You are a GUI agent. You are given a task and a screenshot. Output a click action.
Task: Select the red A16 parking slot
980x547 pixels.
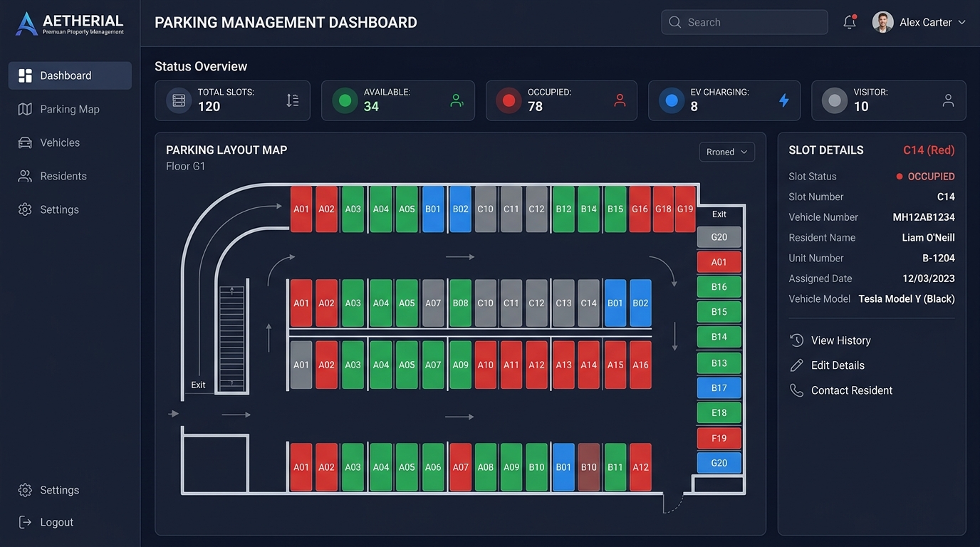click(x=641, y=365)
